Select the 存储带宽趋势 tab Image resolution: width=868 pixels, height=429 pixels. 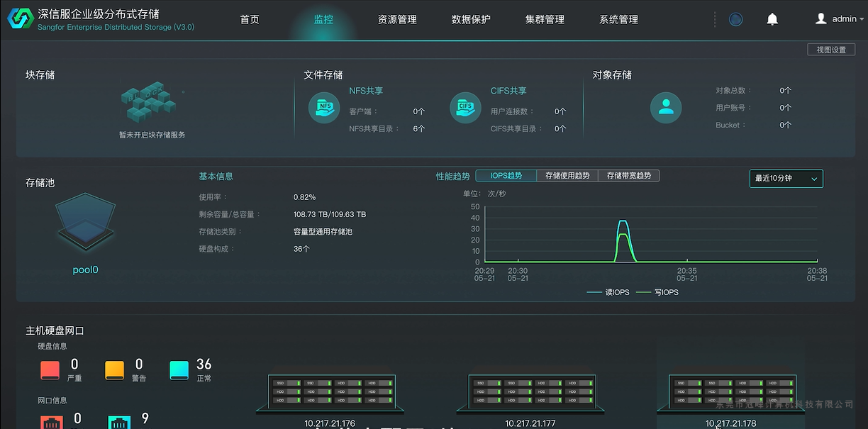(628, 175)
